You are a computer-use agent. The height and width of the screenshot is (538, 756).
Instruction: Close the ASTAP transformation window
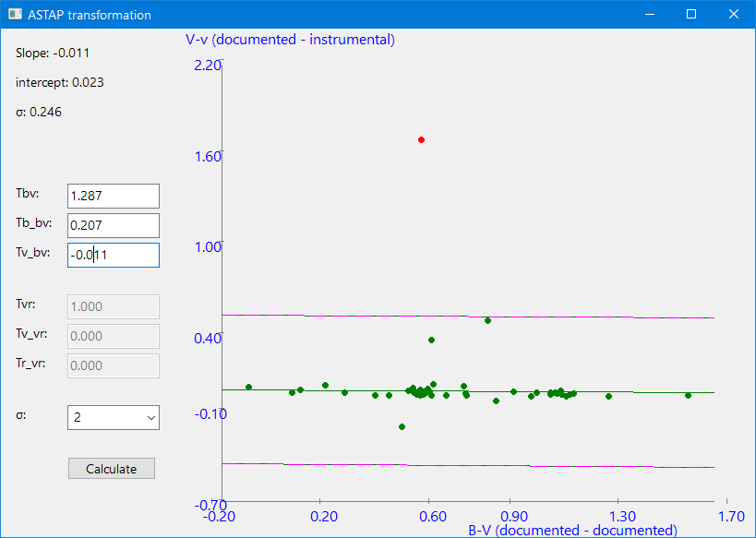pyautogui.click(x=733, y=14)
